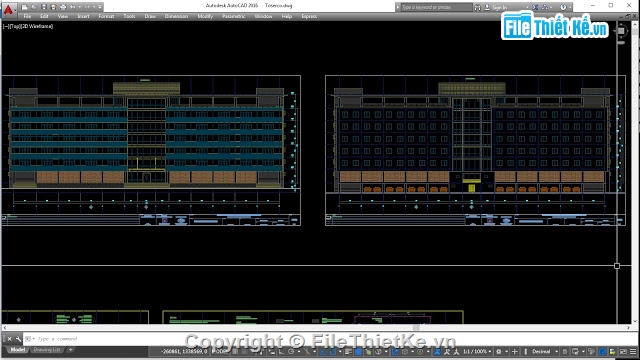Screen dimensions: 640x360
Task: Click the Help question mark icon
Action: 563,7
